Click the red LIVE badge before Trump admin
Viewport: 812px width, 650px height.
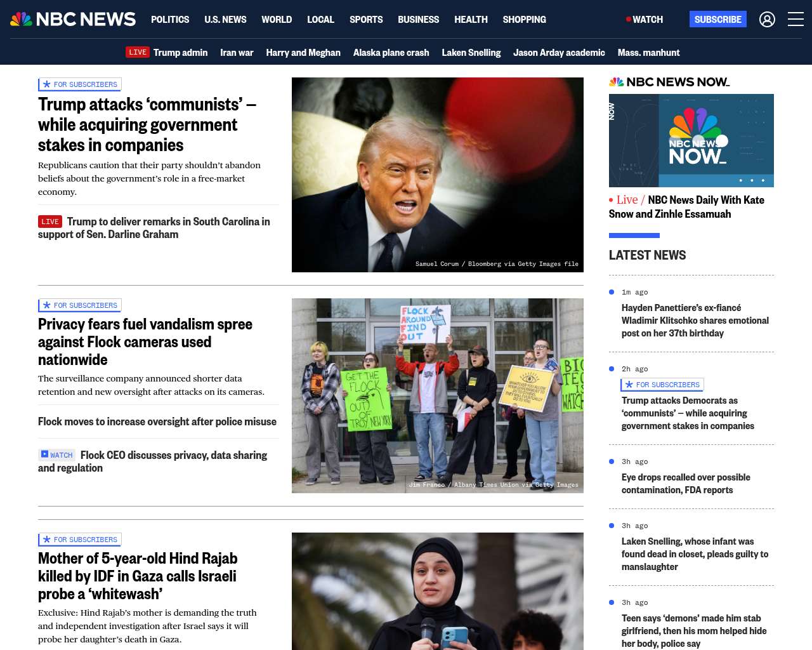click(x=138, y=52)
